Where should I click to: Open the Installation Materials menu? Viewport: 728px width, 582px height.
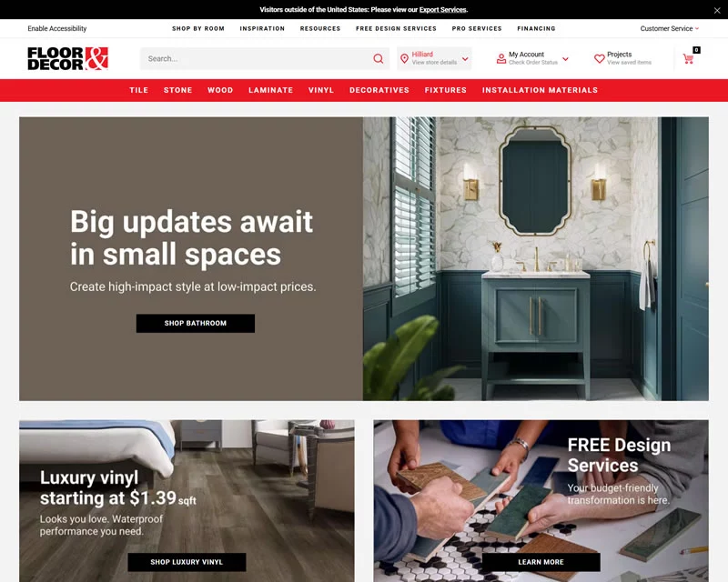[x=540, y=90]
